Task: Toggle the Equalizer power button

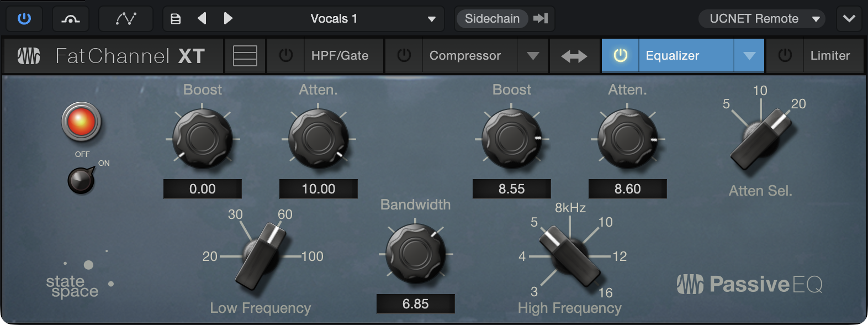Action: pos(620,55)
